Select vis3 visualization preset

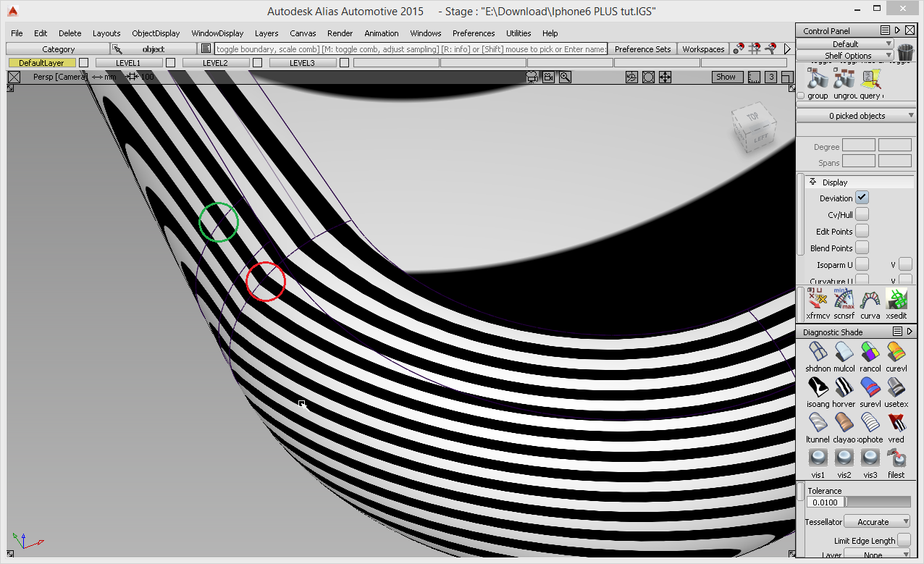(x=870, y=458)
